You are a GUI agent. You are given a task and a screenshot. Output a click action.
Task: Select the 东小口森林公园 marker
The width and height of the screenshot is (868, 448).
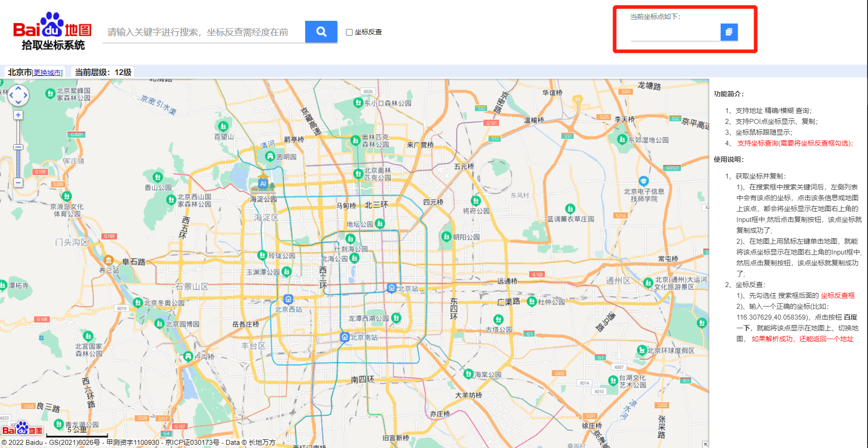coord(358,103)
